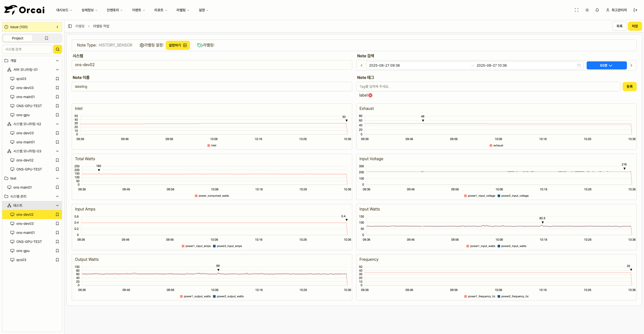The image size is (644, 334).
Task: Open calendar icon in Note date range
Action: pos(579,65)
